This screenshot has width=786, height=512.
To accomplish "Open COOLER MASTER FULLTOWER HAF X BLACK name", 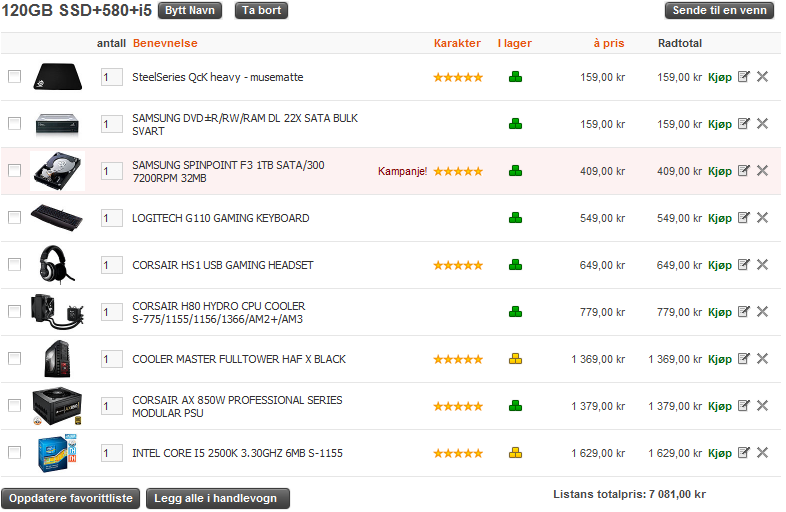I will coord(239,360).
